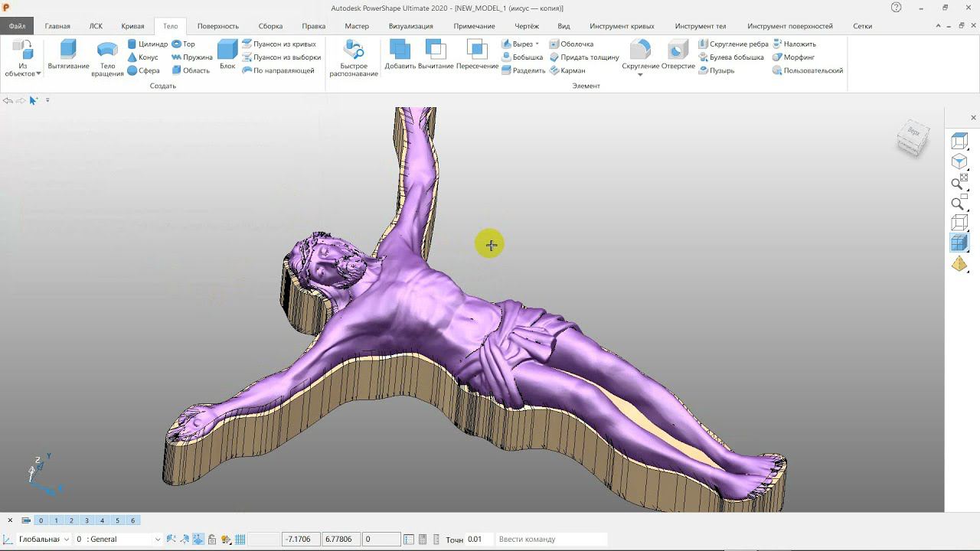Expand the Скругление dropdown arrow

(640, 75)
